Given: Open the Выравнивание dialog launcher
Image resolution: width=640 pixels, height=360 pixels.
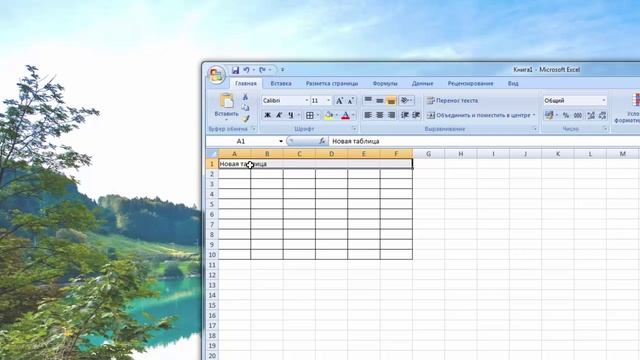Looking at the screenshot, I should pos(535,129).
